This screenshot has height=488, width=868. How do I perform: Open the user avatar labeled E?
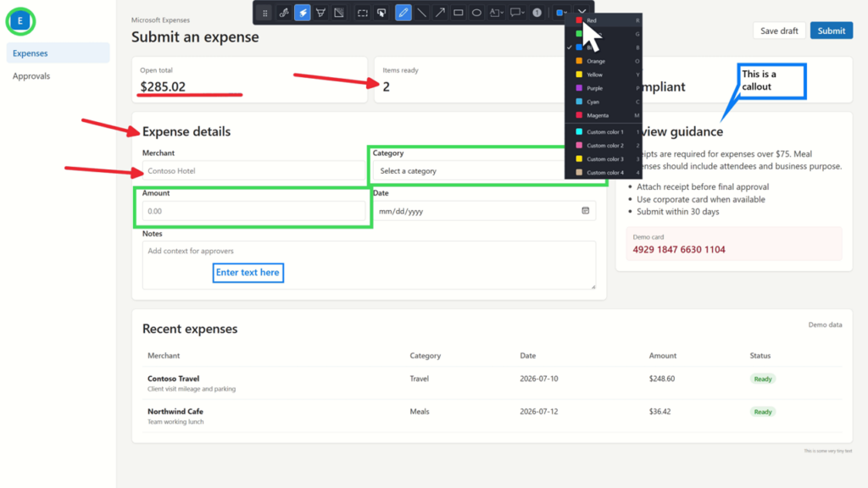click(20, 21)
